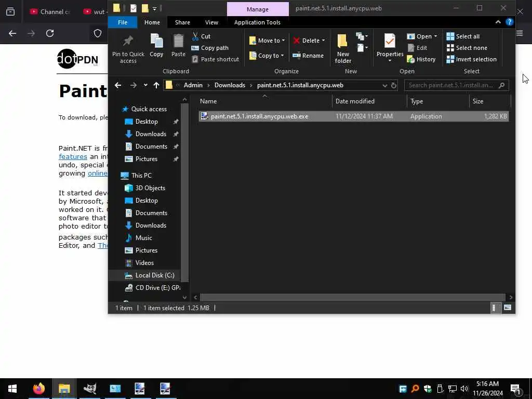
Task: Open the Move to dropdown
Action: coord(267,41)
